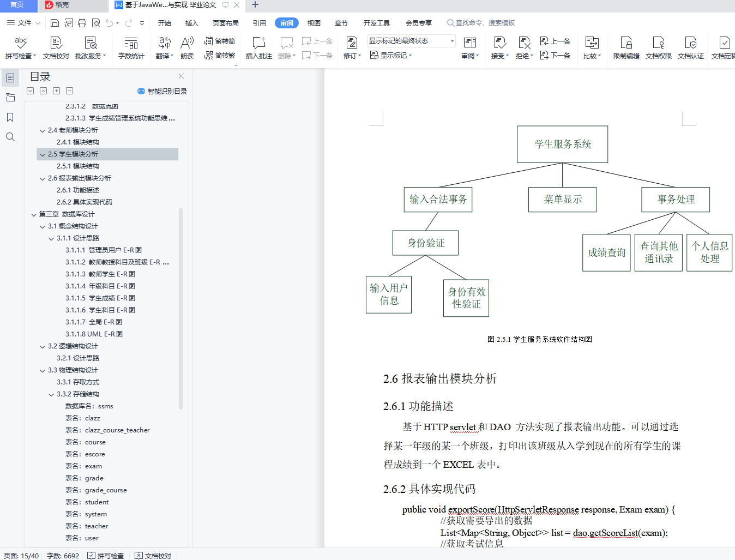Click the plus-box expand icon under 目录

click(x=56, y=91)
